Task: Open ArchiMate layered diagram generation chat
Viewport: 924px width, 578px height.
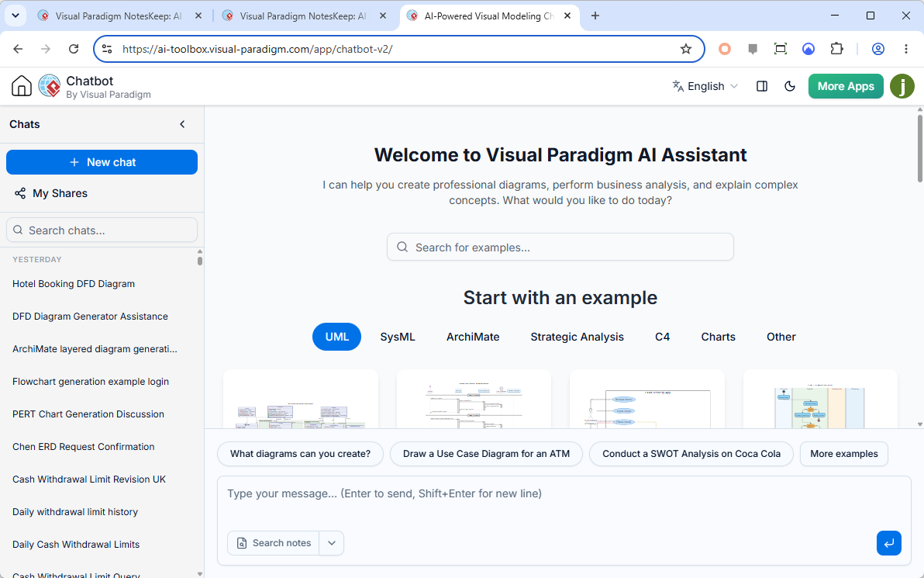Action: [x=95, y=348]
